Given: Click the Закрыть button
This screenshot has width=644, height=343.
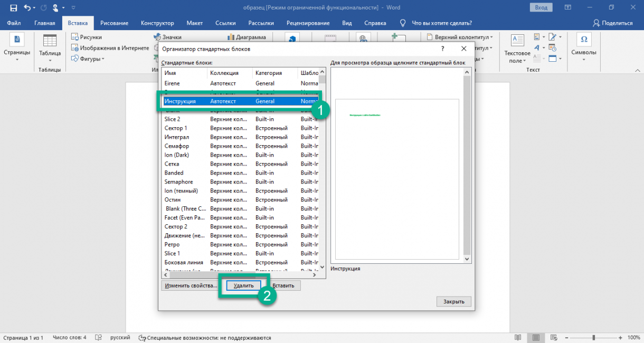Looking at the screenshot, I should tap(453, 301).
